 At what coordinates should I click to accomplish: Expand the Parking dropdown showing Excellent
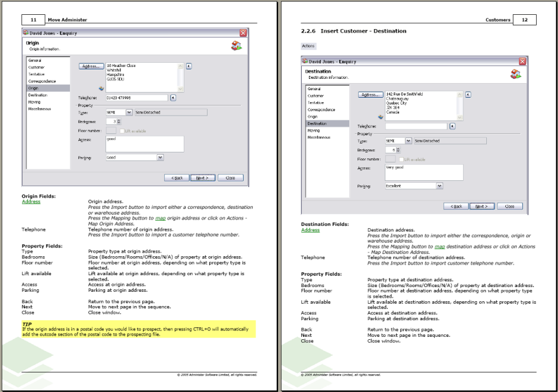pos(439,186)
